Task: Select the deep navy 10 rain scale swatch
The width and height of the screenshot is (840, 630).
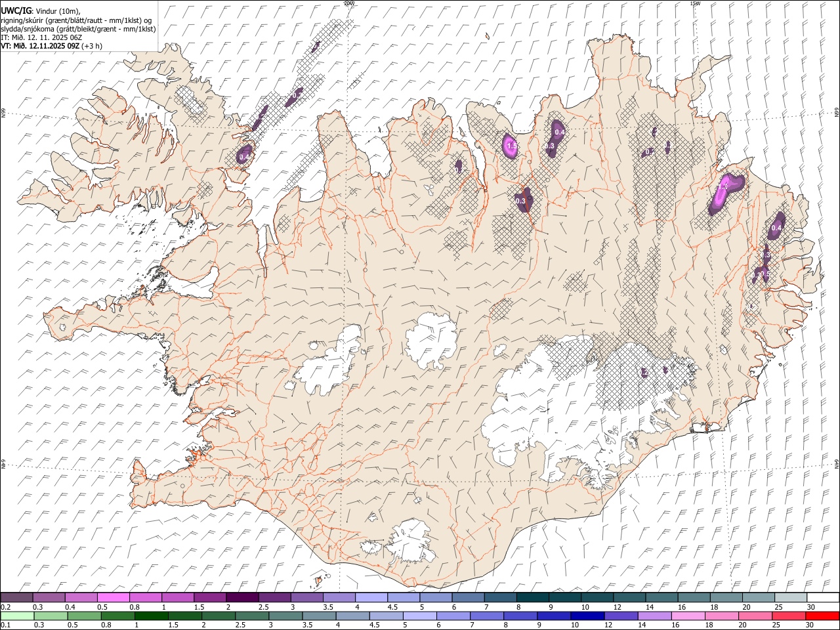Action: point(587,616)
